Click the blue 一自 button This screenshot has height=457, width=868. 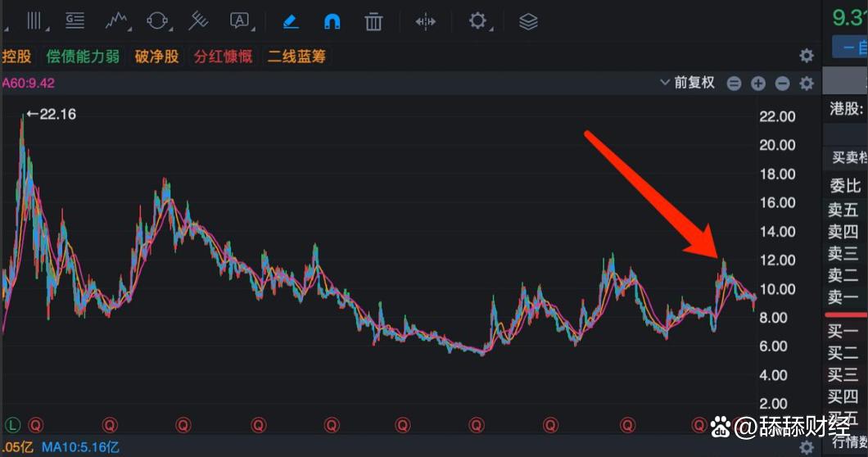pyautogui.click(x=850, y=48)
